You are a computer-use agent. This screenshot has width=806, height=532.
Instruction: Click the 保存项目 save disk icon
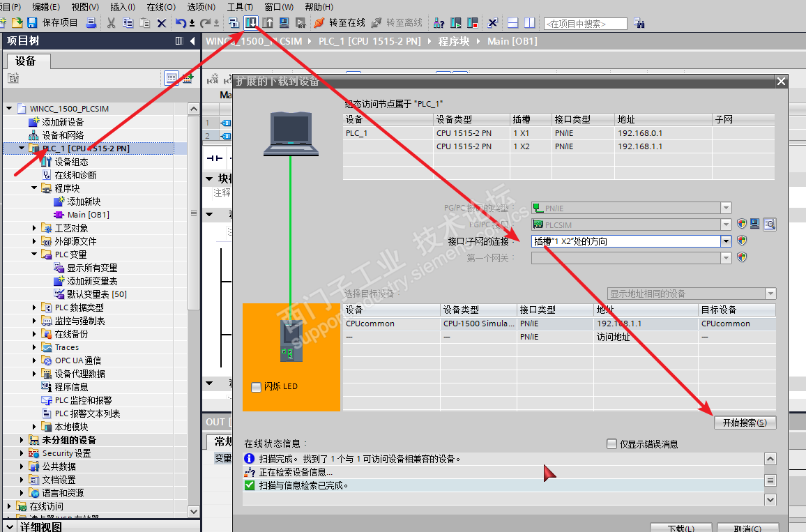[32, 22]
